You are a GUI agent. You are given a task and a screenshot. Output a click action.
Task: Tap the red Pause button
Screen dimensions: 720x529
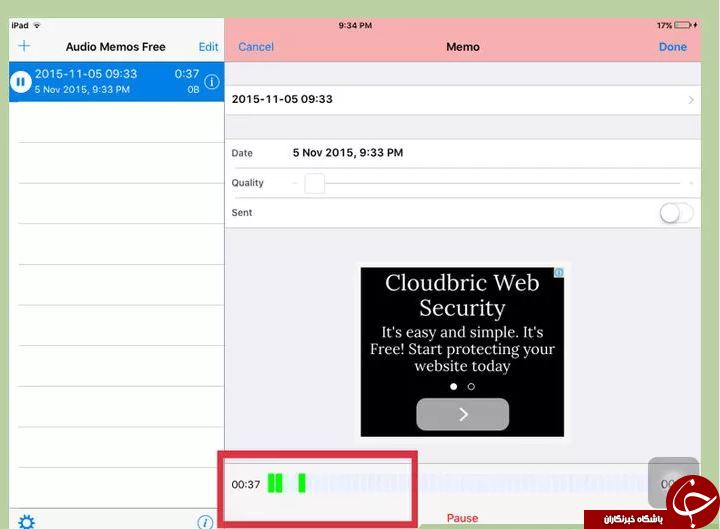462,518
